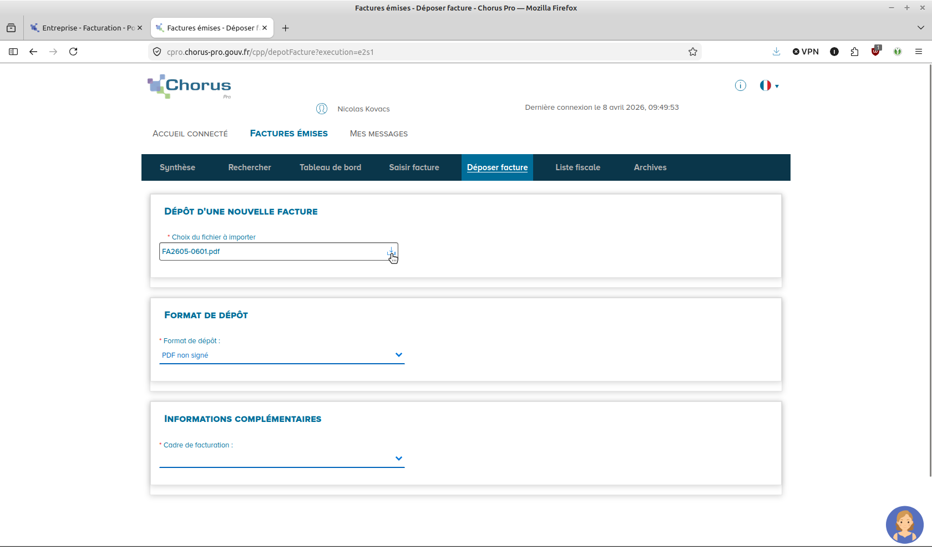
Task: Select the Déposer facture tab
Action: [x=498, y=167]
